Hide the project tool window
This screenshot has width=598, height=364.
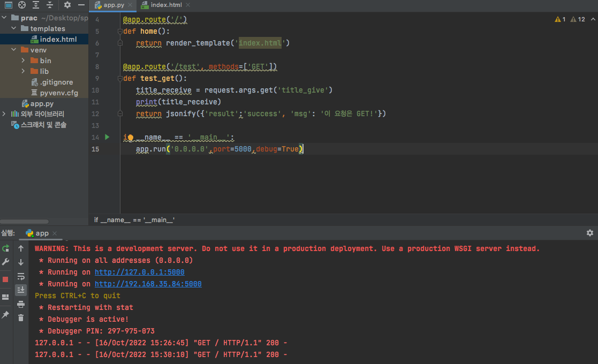(x=81, y=5)
